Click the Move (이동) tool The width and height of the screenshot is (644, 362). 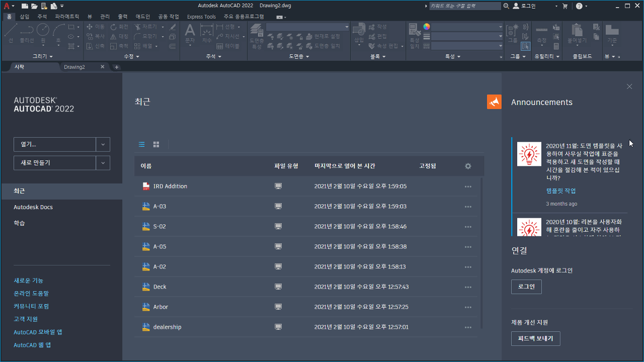[96, 27]
